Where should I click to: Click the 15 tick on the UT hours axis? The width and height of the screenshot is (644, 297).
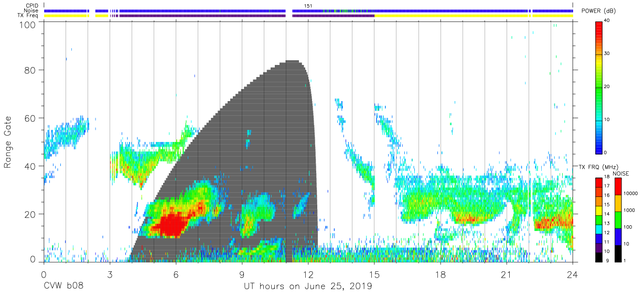click(374, 275)
